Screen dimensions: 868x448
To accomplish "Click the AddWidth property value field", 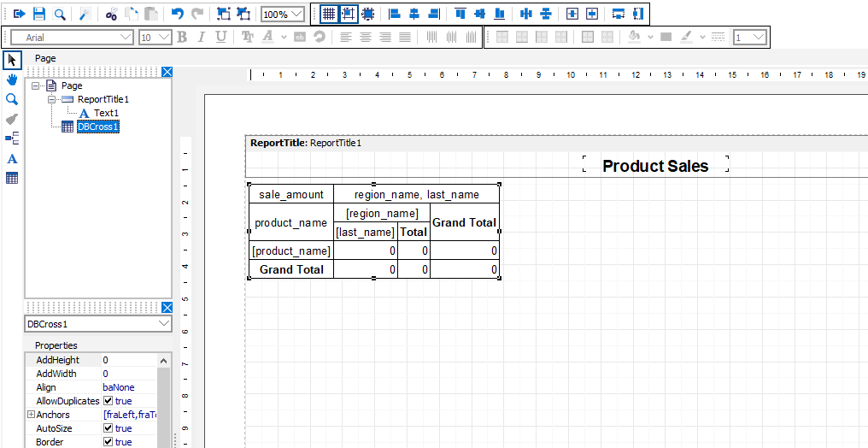I will point(128,374).
